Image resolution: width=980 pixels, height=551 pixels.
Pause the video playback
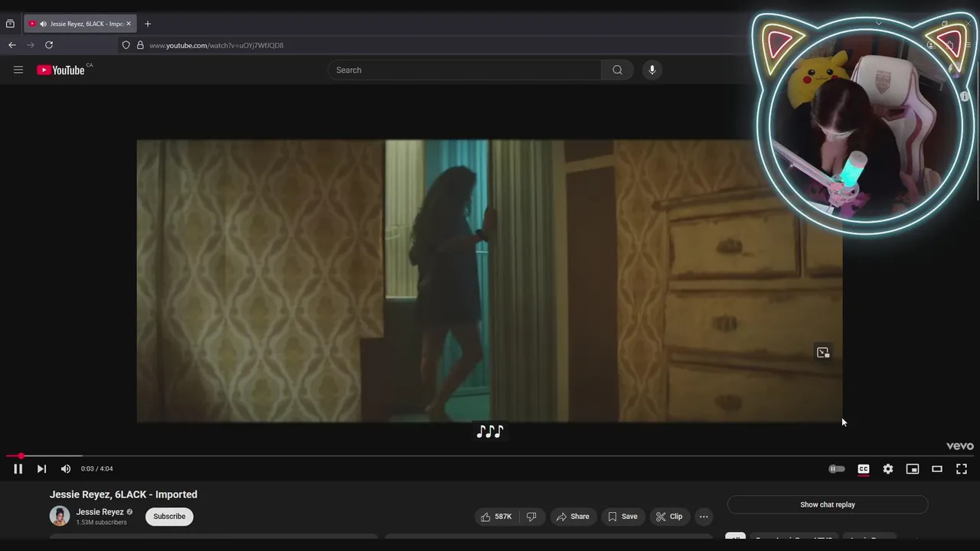pyautogui.click(x=18, y=469)
